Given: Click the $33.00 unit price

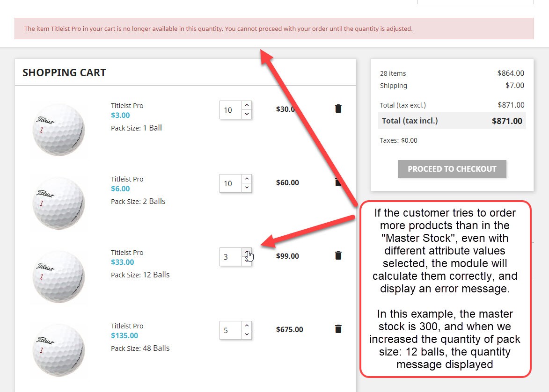Looking at the screenshot, I should pos(123,262).
